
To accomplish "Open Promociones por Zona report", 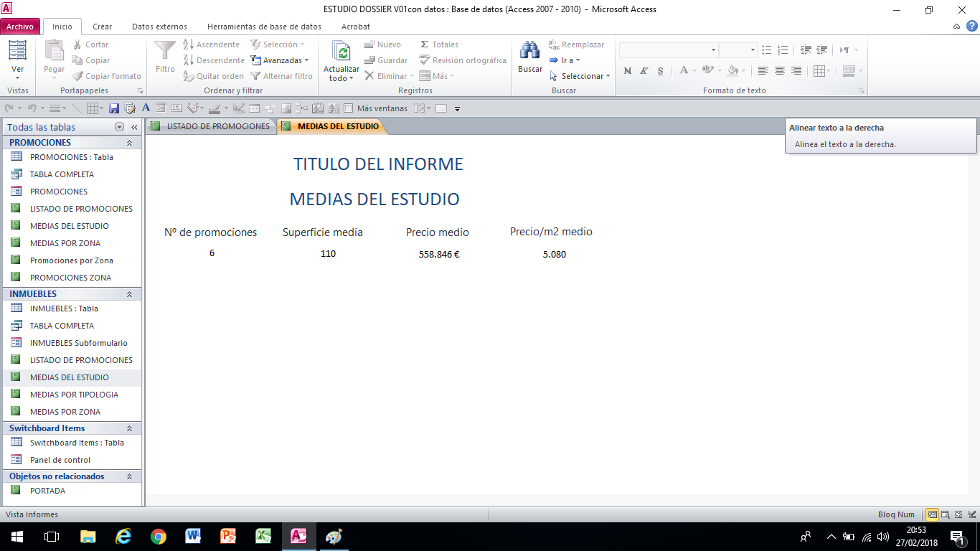I will (x=72, y=260).
